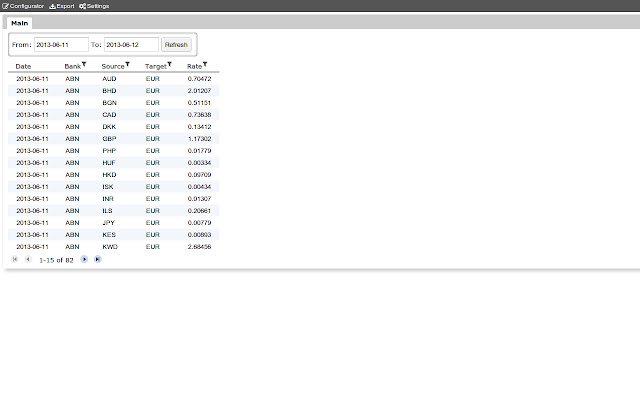Viewport: 640px width, 400px height.
Task: Open the Rate column filter icon
Action: tap(205, 64)
